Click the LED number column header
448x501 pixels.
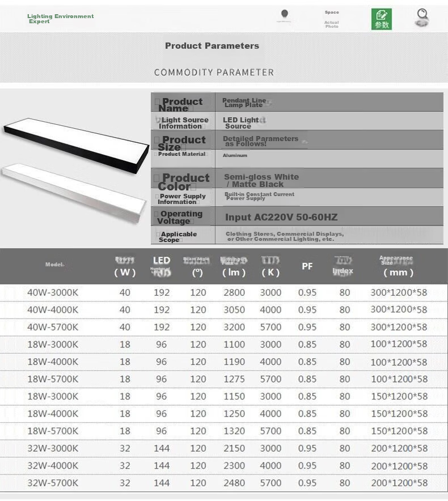[162, 266]
